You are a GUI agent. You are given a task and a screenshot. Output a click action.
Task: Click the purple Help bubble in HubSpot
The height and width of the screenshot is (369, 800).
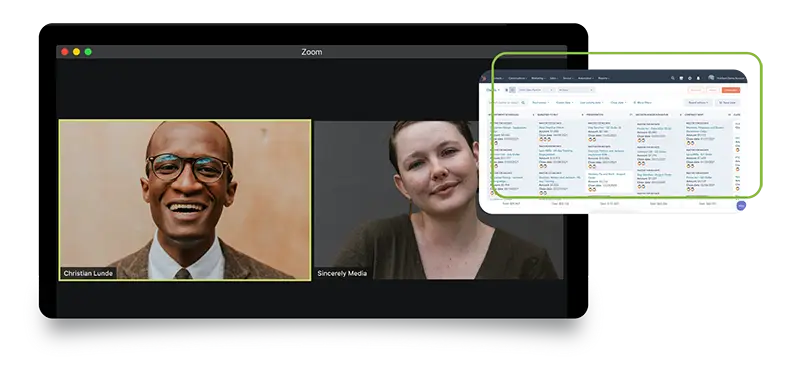(741, 205)
